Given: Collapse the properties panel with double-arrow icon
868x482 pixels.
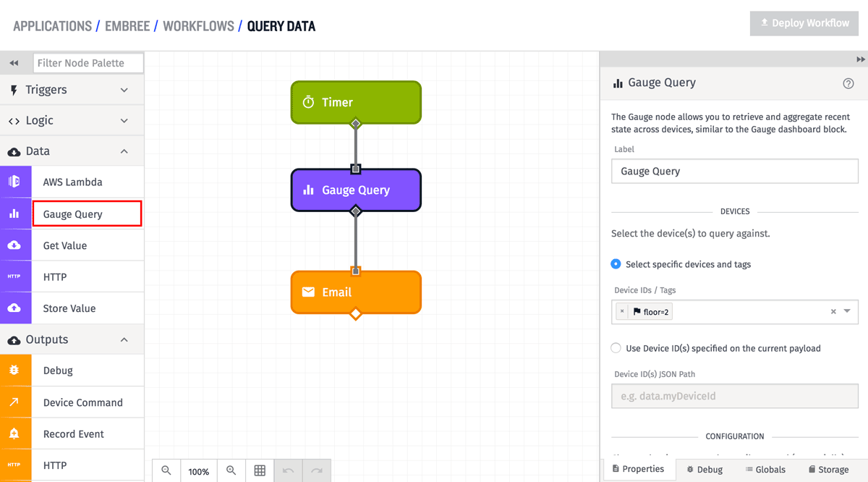Looking at the screenshot, I should [861, 59].
